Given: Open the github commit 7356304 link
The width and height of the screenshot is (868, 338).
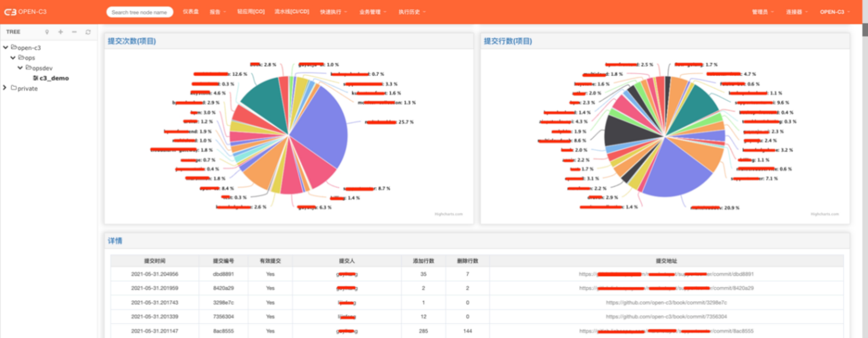Looking at the screenshot, I should coord(666,317).
